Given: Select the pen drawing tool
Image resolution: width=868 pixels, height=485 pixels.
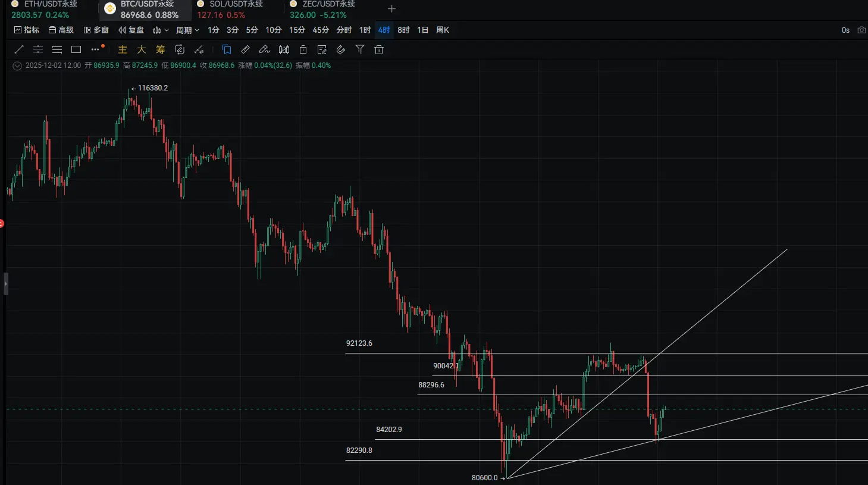Looking at the screenshot, I should coord(265,49).
